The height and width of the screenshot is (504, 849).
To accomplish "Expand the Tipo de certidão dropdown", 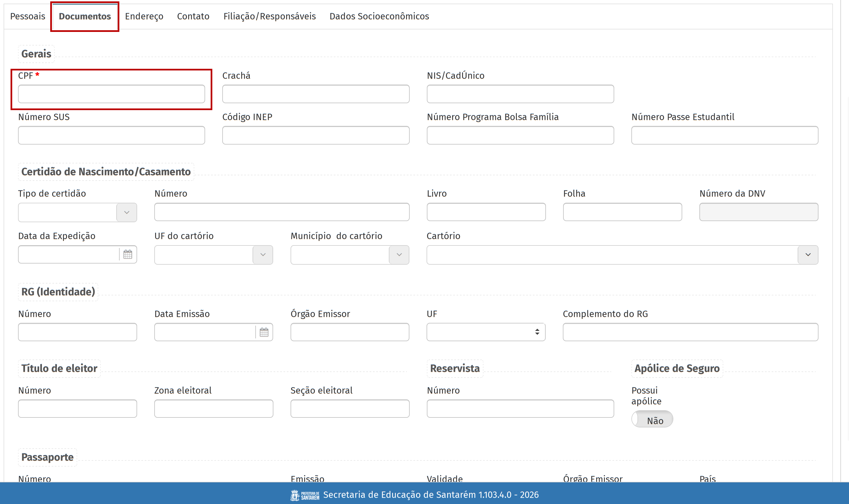I will (126, 212).
